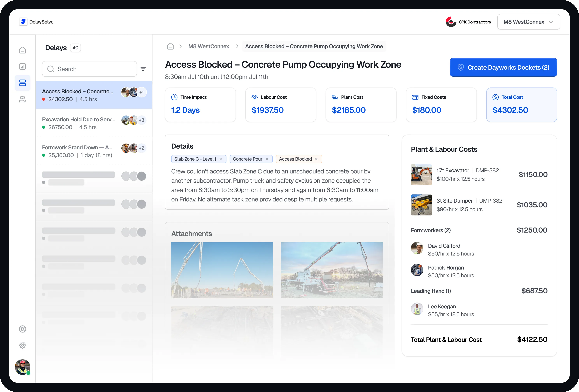The width and height of the screenshot is (579, 392).
Task: Click the +1 avatar badge on Access Blocked delay
Action: pyautogui.click(x=141, y=92)
